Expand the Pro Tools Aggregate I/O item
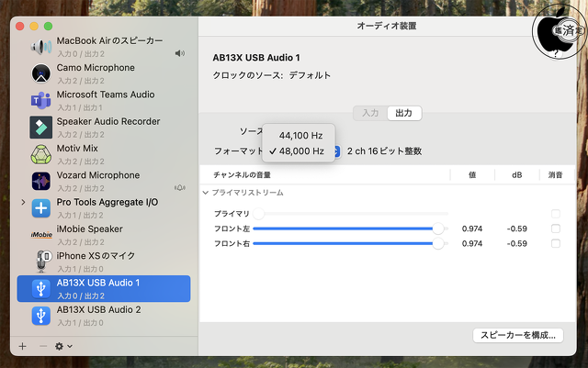Image resolution: width=588 pixels, height=368 pixels. pyautogui.click(x=23, y=202)
